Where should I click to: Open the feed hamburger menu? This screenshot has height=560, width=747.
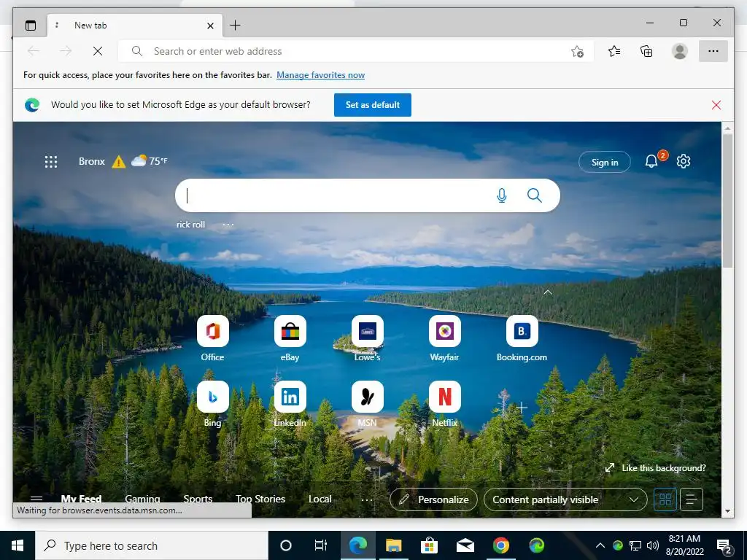pyautogui.click(x=36, y=499)
